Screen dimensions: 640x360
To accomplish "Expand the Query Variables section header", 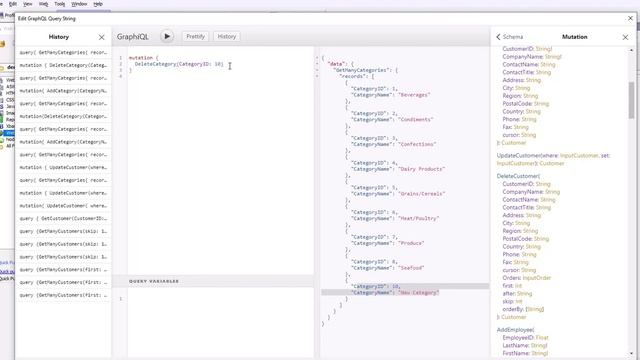I will point(154,281).
